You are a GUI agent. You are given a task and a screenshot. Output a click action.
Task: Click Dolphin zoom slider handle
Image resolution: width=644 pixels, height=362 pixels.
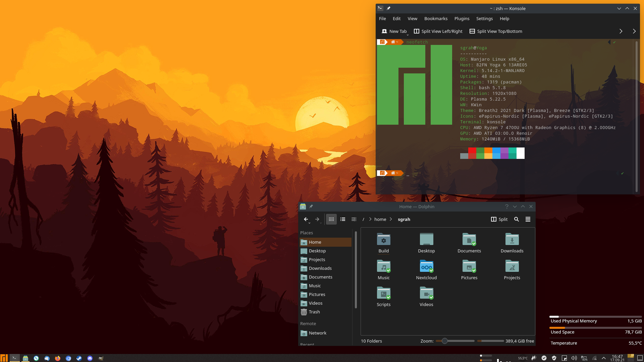[444, 341]
